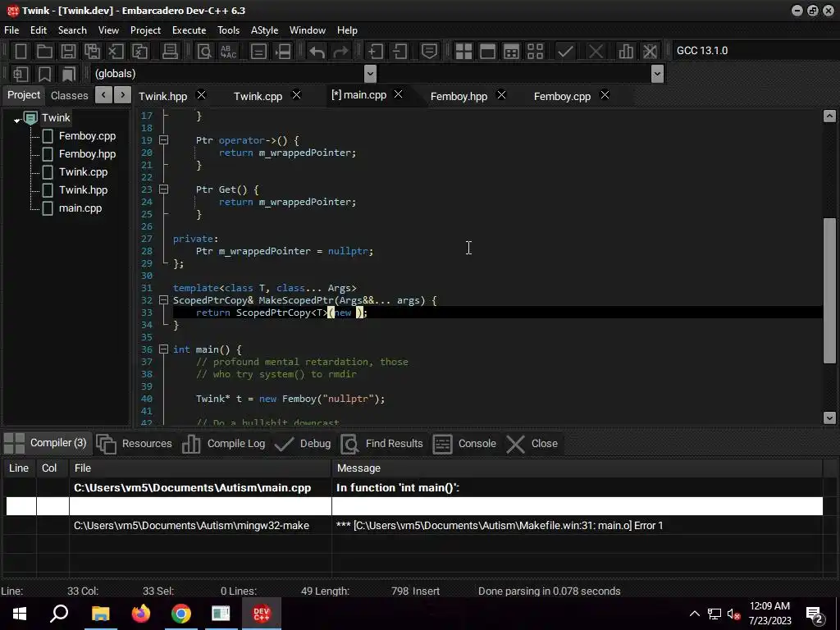Screen dimensions: 840x630
Task: Collapse the Twink project tree node
Action: pyautogui.click(x=17, y=120)
